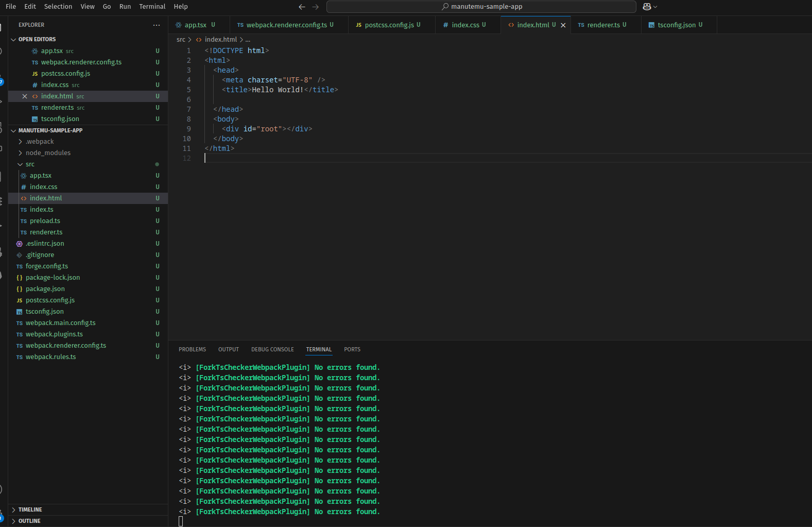
Task: Click line number 9 in the gutter
Action: 188,129
